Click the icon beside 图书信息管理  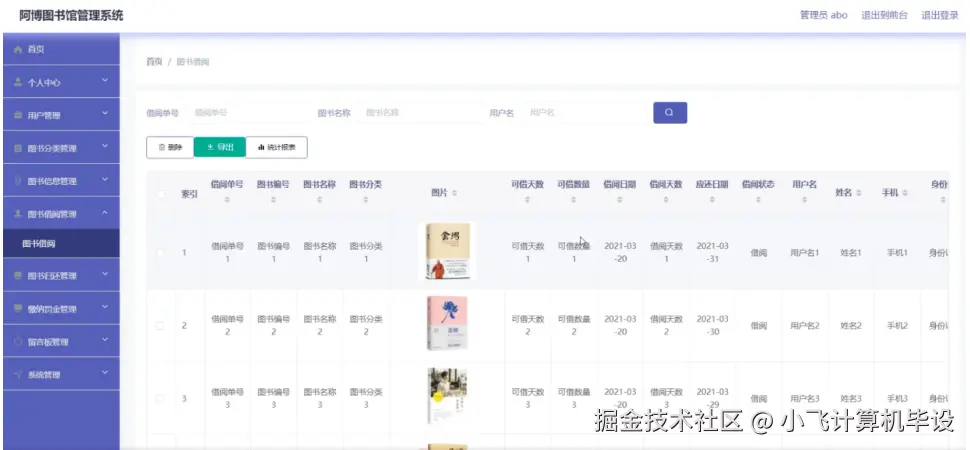[x=18, y=181]
